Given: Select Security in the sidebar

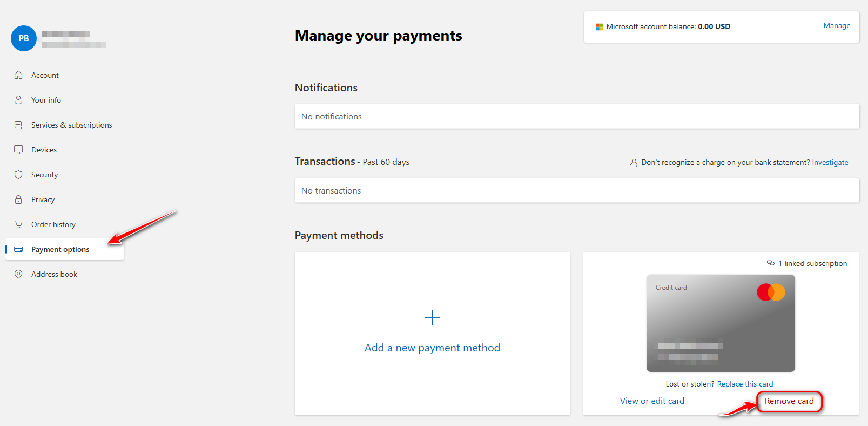Looking at the screenshot, I should tap(44, 175).
